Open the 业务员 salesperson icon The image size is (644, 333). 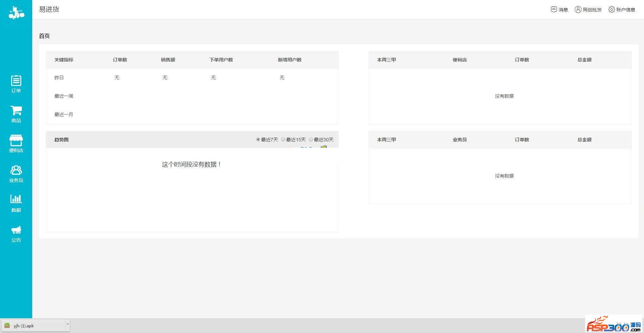point(16,170)
